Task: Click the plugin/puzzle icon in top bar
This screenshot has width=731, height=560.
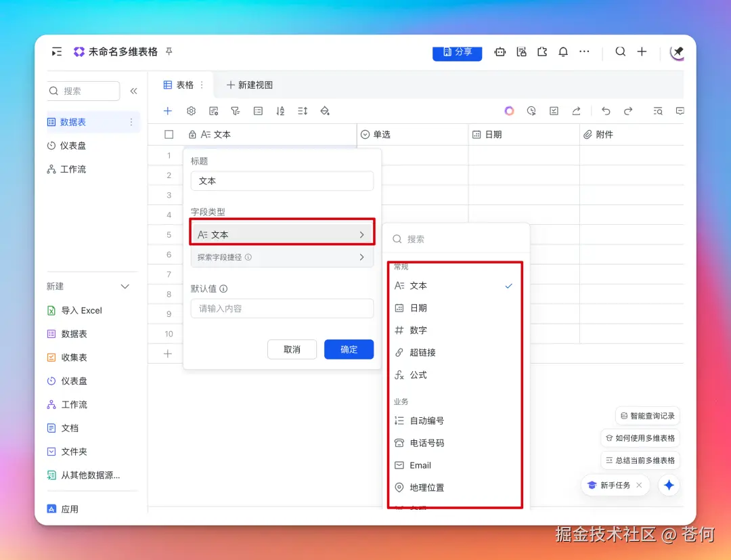Action: pyautogui.click(x=542, y=51)
